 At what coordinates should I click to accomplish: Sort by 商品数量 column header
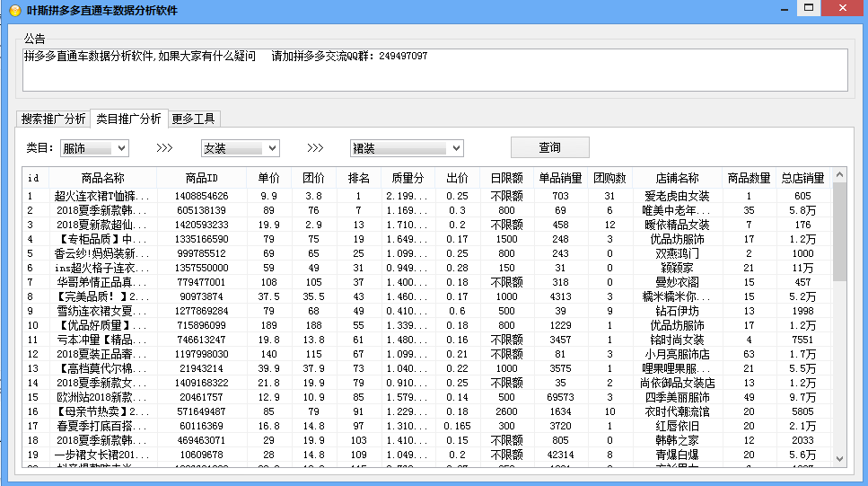point(749,178)
